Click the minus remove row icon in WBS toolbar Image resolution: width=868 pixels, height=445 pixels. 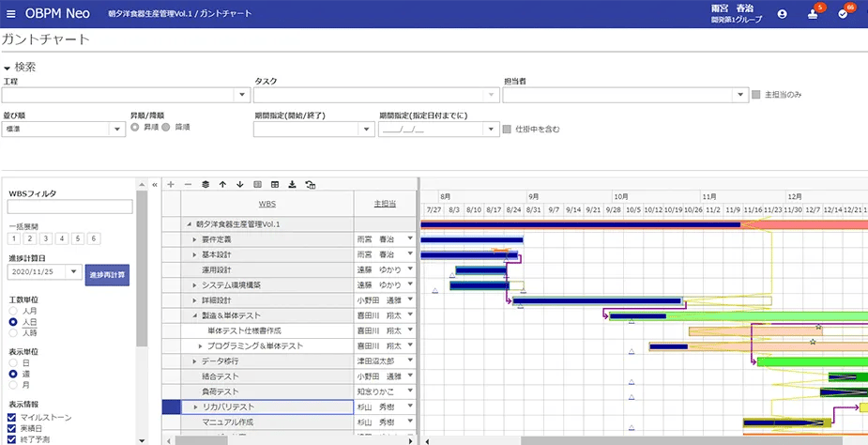[x=188, y=185]
